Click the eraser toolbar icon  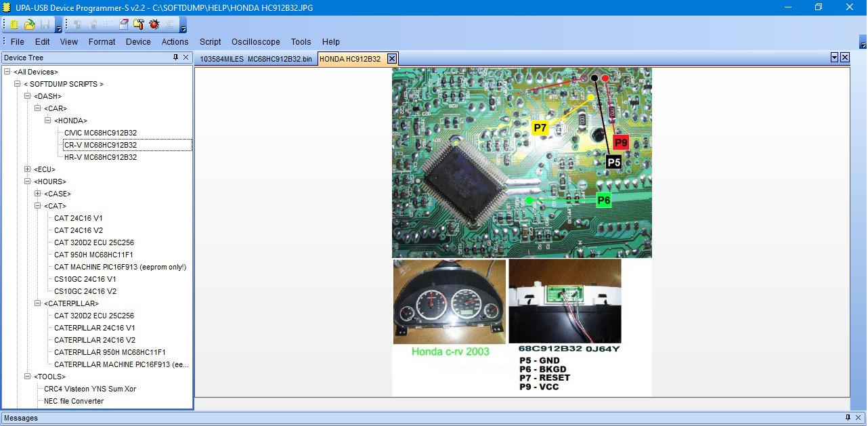click(x=123, y=24)
